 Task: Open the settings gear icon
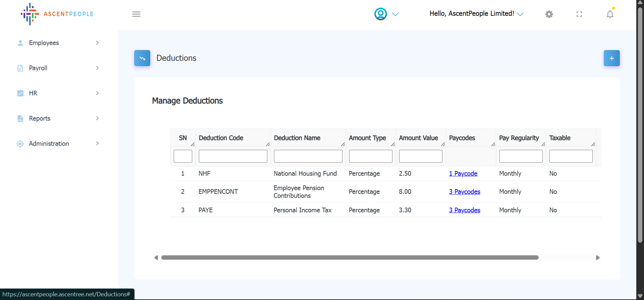pyautogui.click(x=549, y=14)
